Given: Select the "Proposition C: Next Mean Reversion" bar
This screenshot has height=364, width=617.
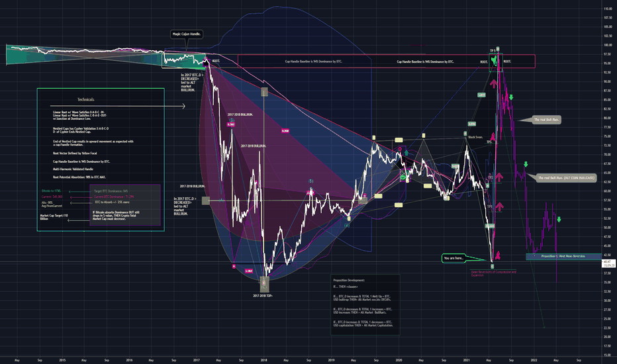Looking at the screenshot, I should click(563, 256).
